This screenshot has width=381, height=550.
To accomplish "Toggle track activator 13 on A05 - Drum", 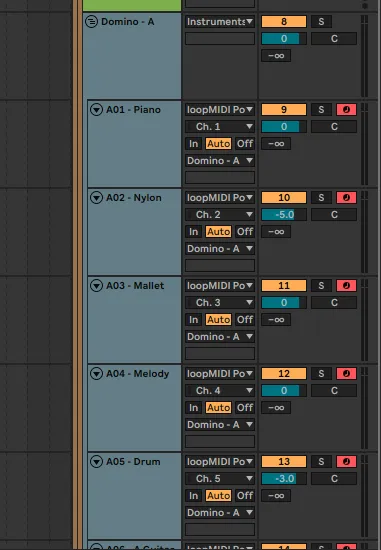I will pyautogui.click(x=284, y=462).
